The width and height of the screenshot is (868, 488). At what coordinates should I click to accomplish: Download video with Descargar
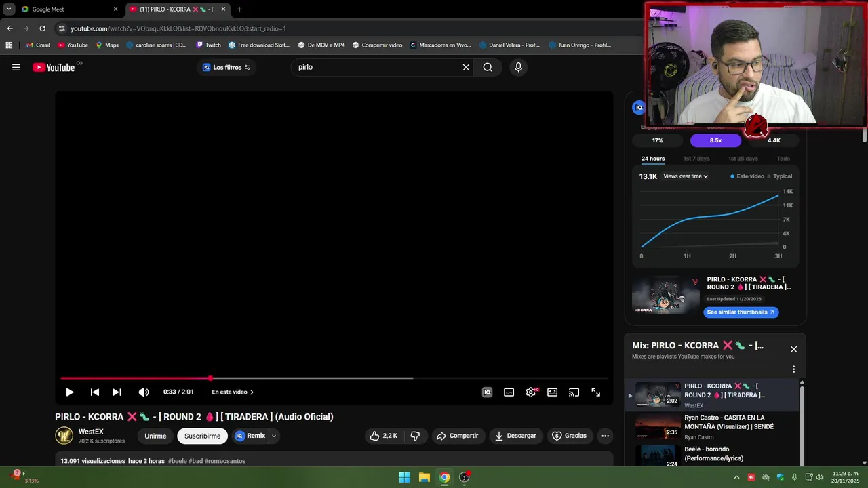pyautogui.click(x=515, y=436)
